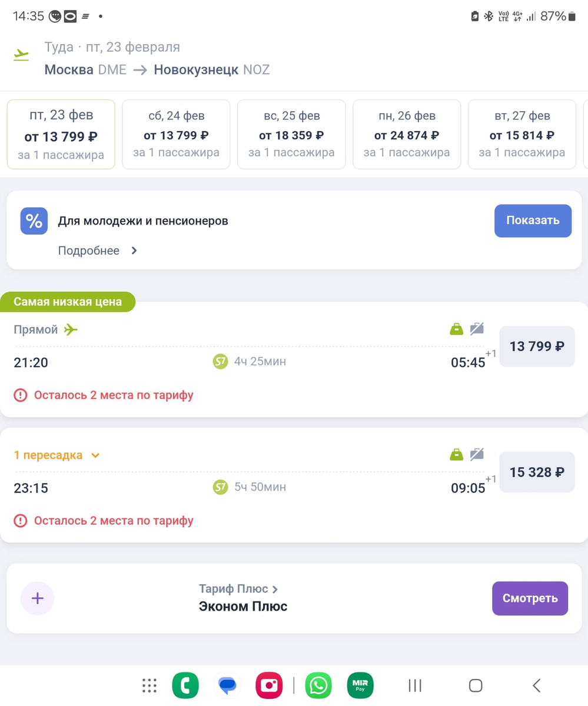Select the пн, 26 фев date tab

[407, 134]
